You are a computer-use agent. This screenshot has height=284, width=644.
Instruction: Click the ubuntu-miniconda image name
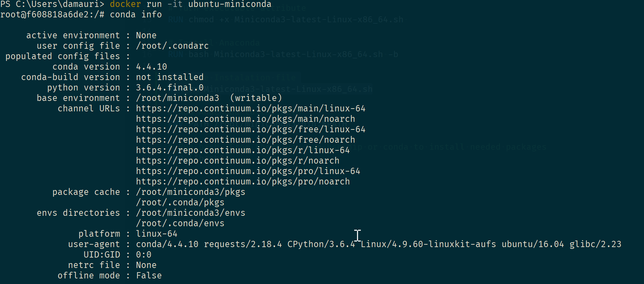click(x=230, y=4)
